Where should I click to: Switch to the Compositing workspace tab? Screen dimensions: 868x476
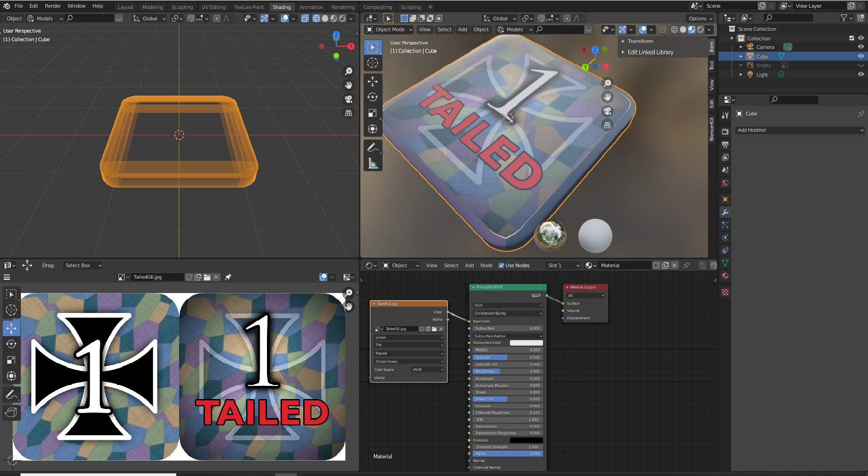(378, 7)
